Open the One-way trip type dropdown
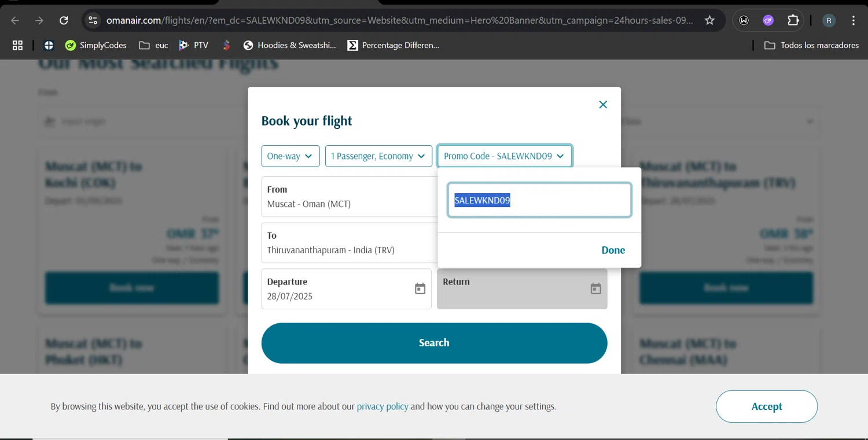Screen dimensions: 868x440 click(290, 156)
